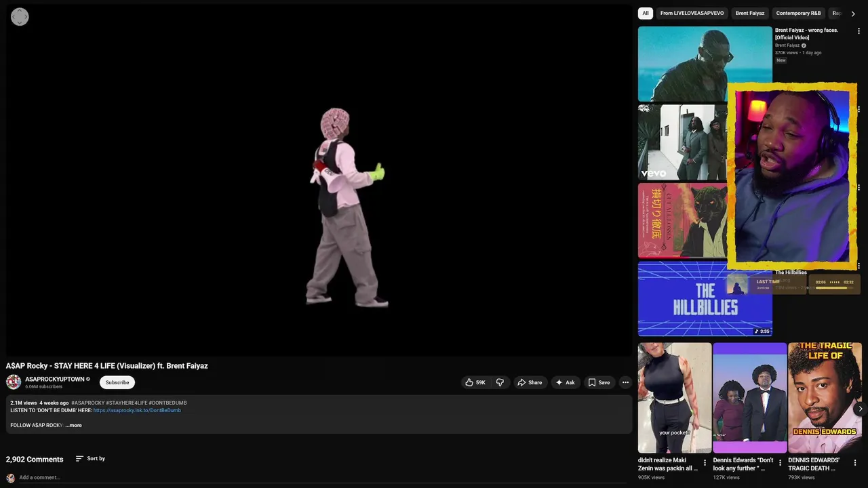
Task: Select the All filter chip
Action: 646,13
